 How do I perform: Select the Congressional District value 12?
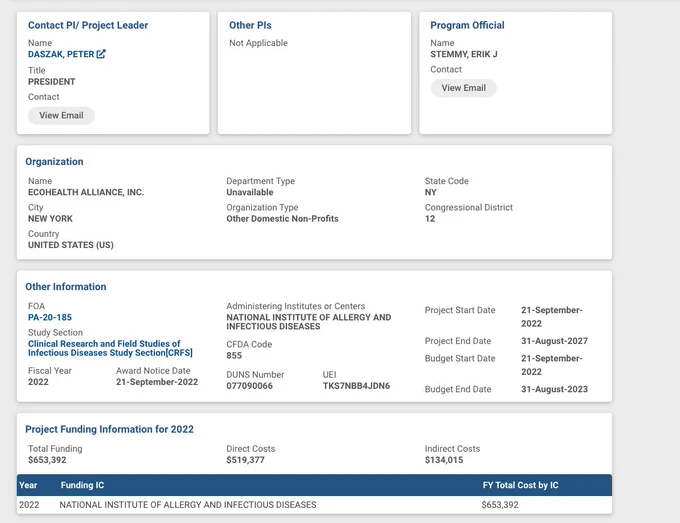tap(430, 219)
